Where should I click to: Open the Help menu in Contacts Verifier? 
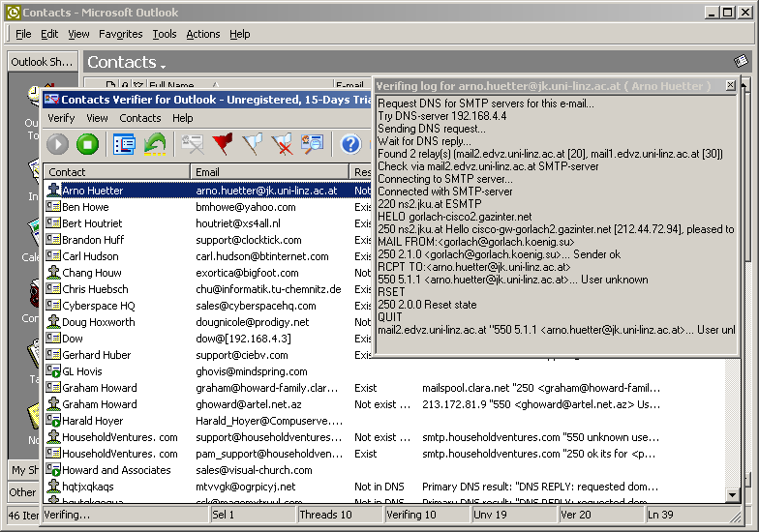pos(182,118)
